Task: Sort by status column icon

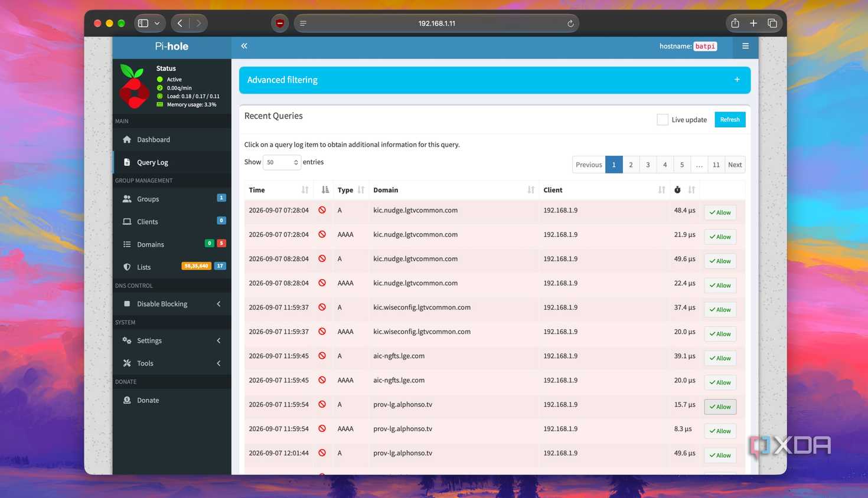Action: [x=325, y=190]
